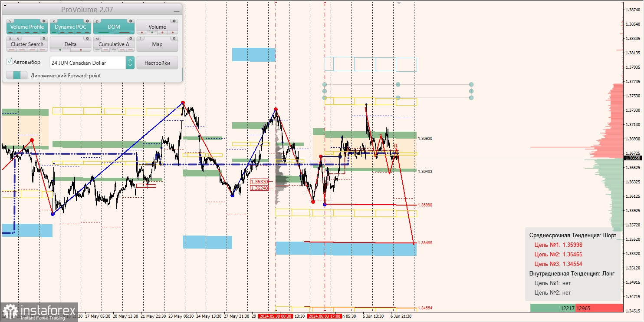644x322 pixels.
Task: Click the instaforex logo
Action: coord(39,312)
